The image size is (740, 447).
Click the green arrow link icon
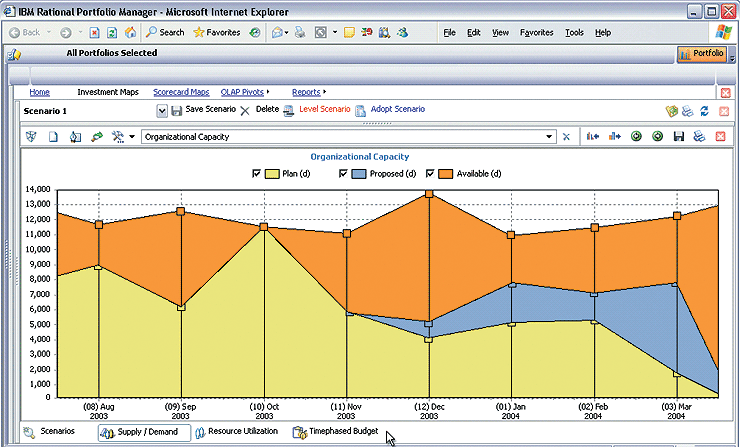97,137
